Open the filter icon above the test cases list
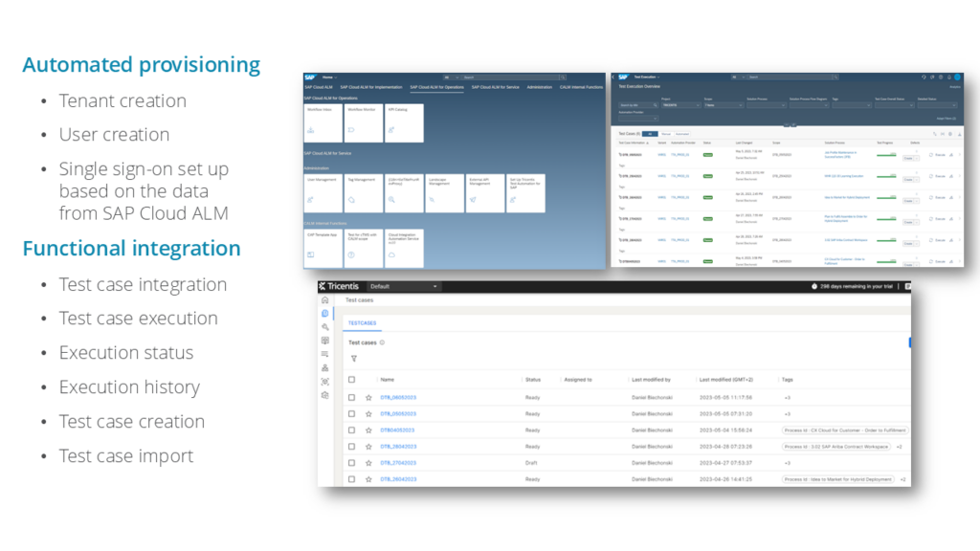 (x=353, y=358)
